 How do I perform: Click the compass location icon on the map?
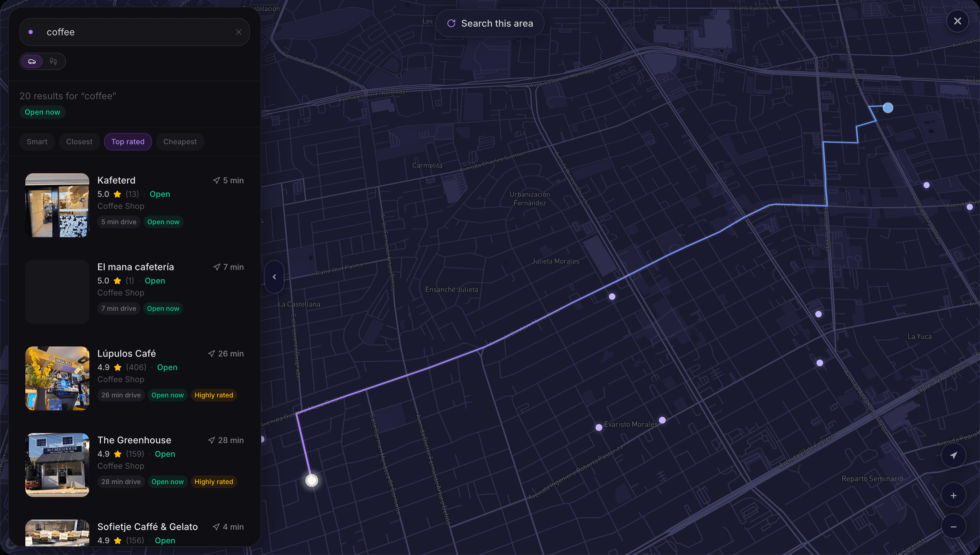(954, 455)
